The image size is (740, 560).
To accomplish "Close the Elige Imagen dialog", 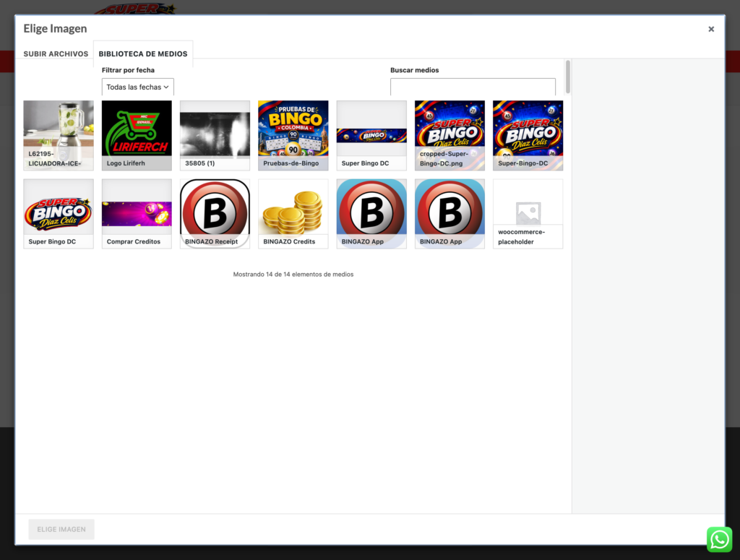I will pyautogui.click(x=711, y=29).
